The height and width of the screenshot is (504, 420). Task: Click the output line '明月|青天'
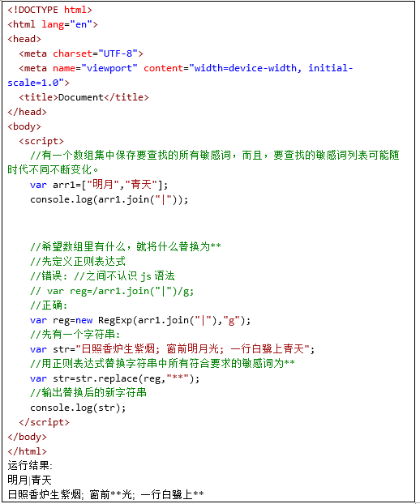[x=29, y=481]
